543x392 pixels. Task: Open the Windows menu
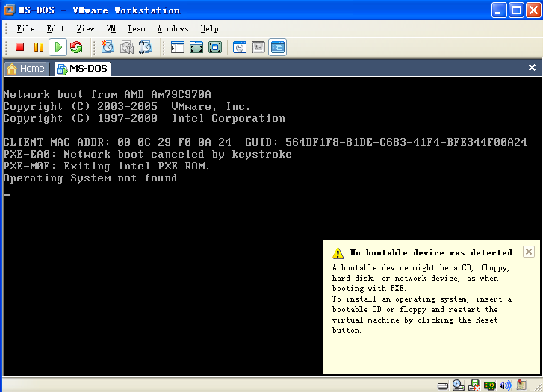pyautogui.click(x=173, y=28)
